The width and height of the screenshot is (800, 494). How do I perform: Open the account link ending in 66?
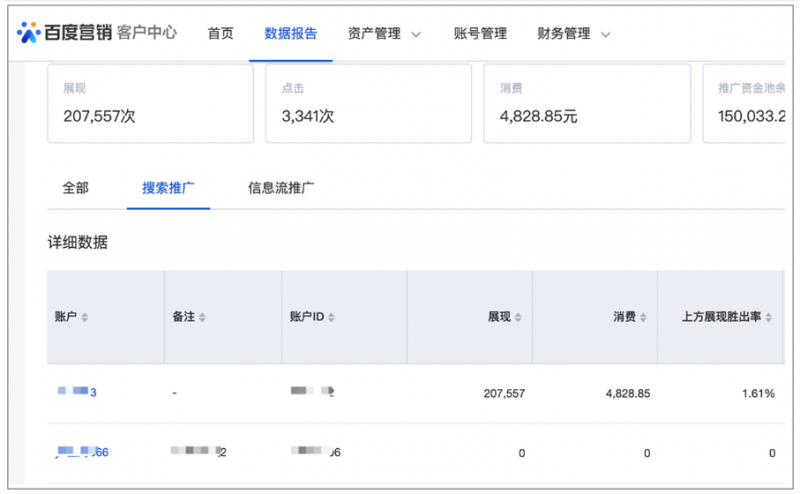click(82, 452)
